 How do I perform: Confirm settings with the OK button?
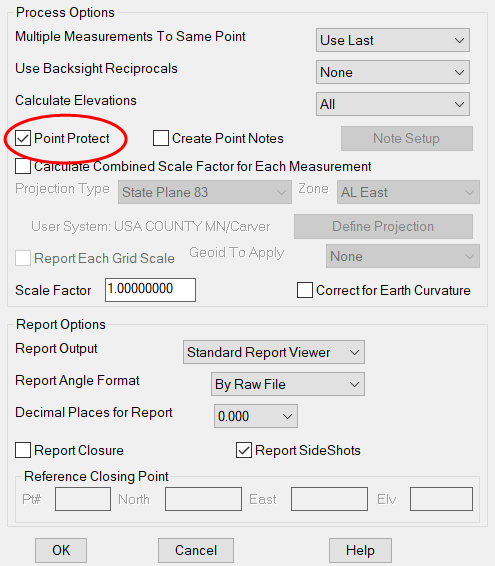pos(61,550)
